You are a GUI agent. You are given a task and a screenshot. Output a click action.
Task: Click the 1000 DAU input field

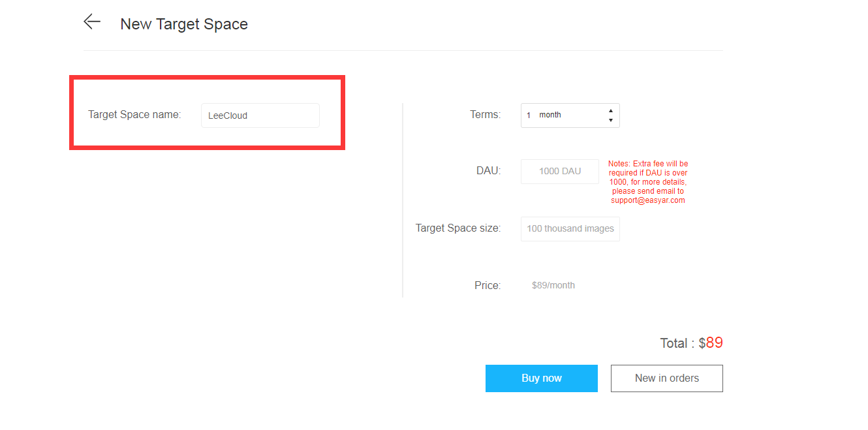tap(559, 171)
